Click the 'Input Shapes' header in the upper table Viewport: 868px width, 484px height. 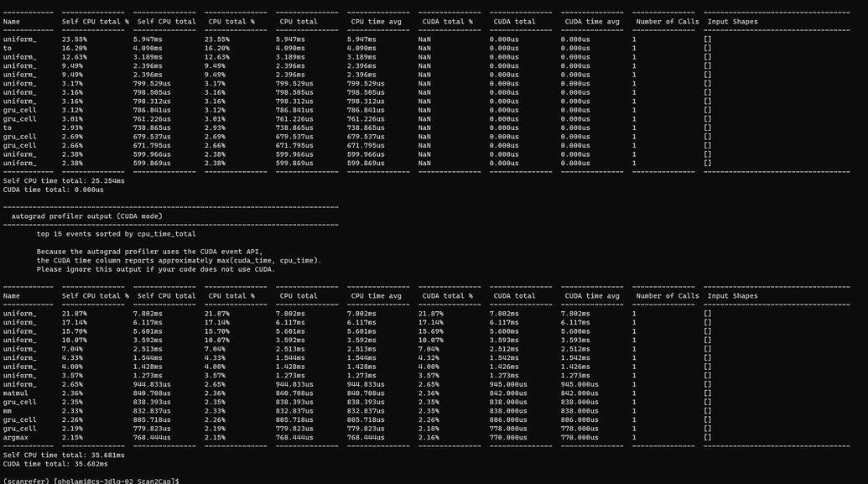click(x=732, y=21)
